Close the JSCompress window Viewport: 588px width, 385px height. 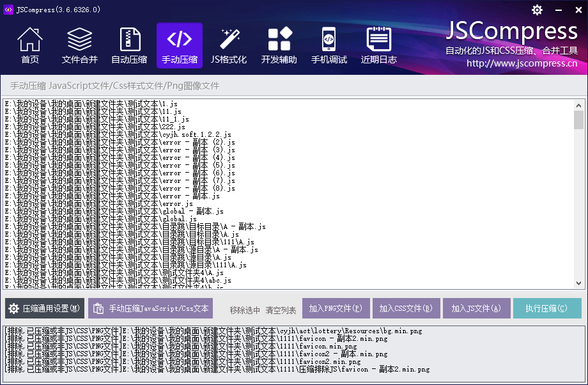578,10
